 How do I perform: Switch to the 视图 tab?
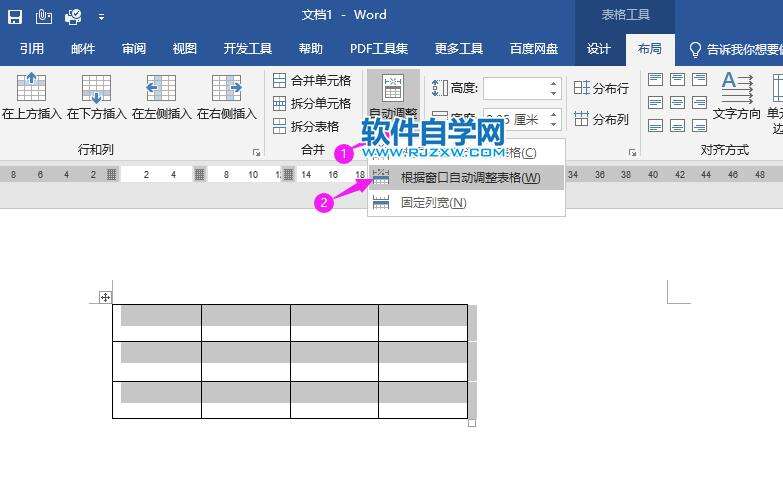point(185,48)
